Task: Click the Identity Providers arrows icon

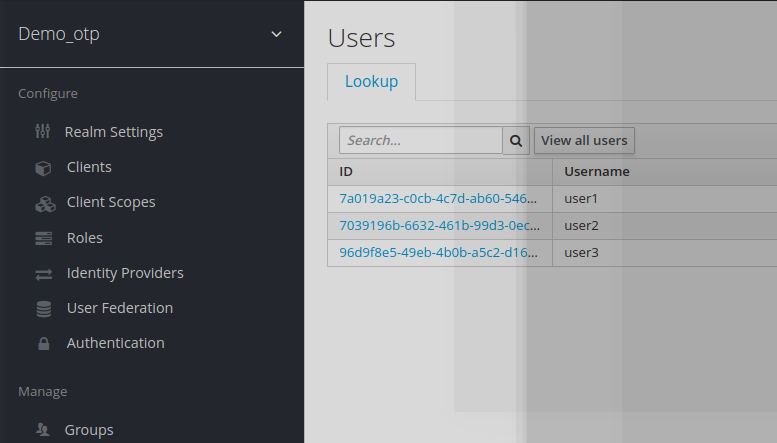Action: 44,274
